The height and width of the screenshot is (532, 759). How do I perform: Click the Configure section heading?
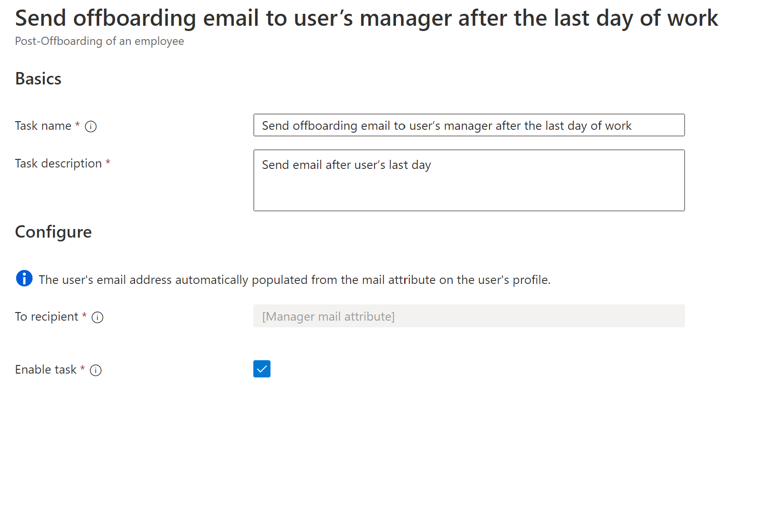tap(53, 232)
